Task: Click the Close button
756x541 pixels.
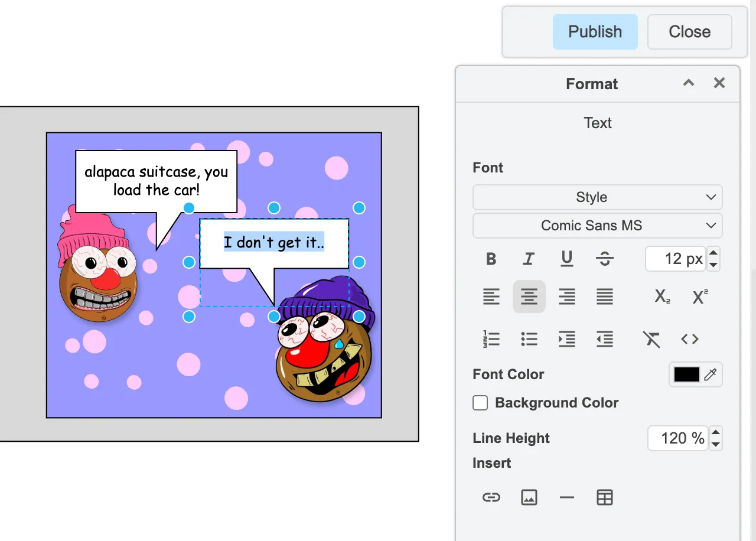Action: pyautogui.click(x=689, y=32)
